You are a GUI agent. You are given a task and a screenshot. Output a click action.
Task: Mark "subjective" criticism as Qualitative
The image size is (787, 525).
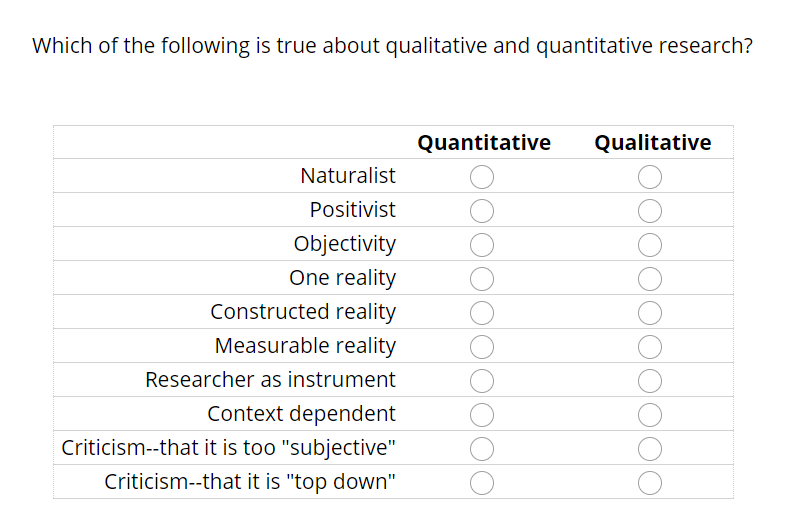650,449
